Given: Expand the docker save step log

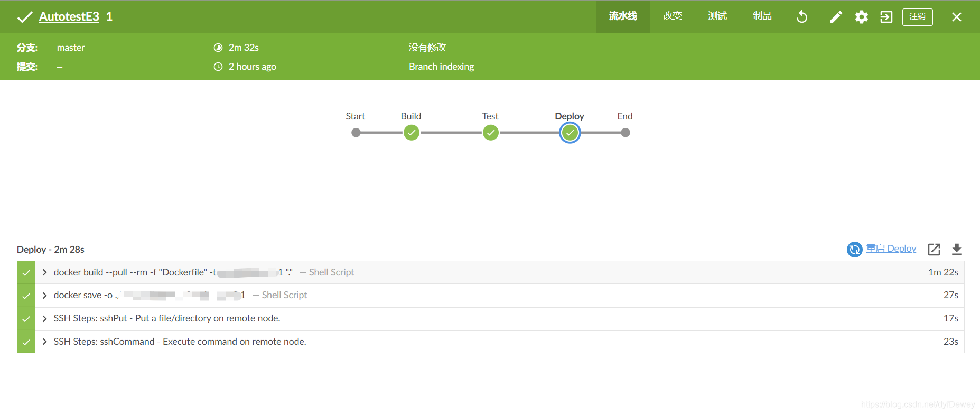Looking at the screenshot, I should pos(44,295).
